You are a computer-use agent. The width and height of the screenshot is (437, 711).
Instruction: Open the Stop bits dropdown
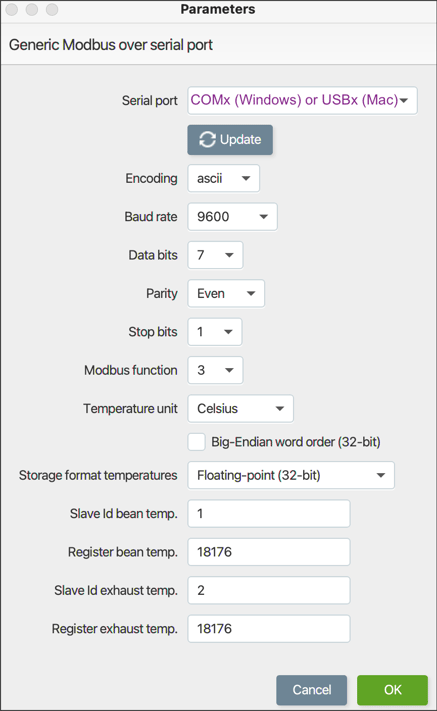coord(215,332)
